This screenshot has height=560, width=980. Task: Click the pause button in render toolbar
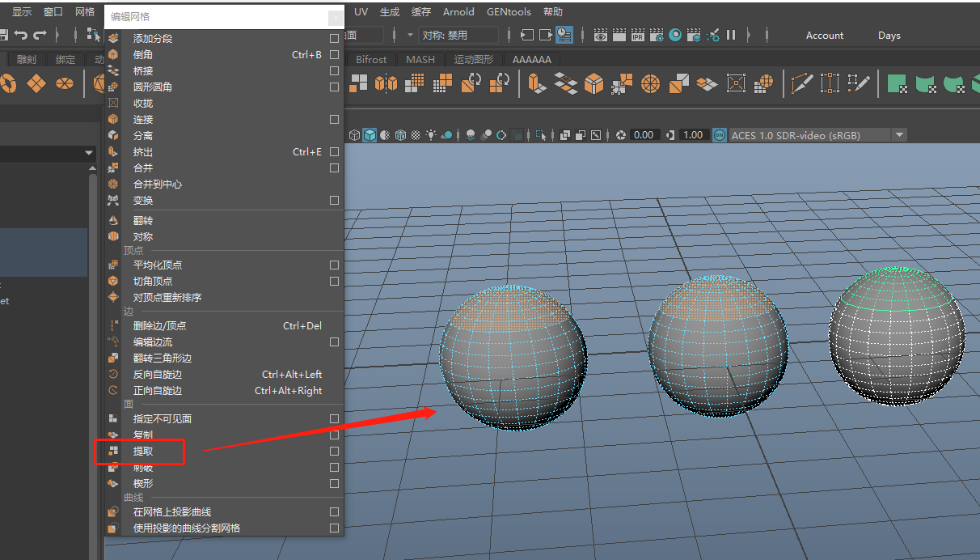(x=731, y=35)
